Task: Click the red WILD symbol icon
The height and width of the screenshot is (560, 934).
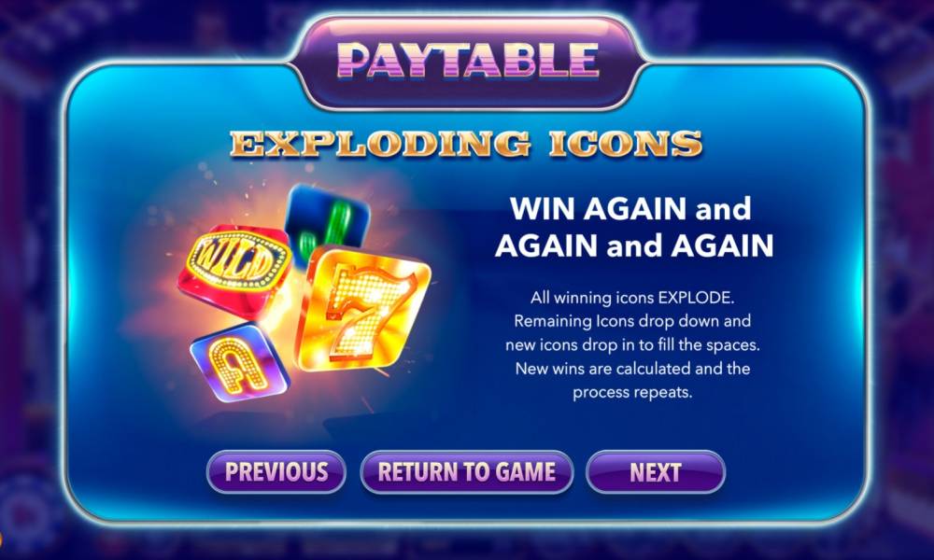Action: 236,266
